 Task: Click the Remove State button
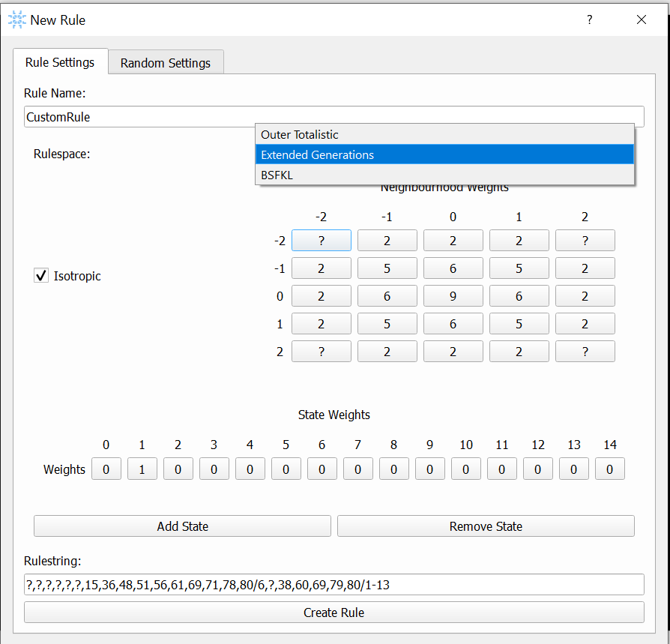point(486,526)
